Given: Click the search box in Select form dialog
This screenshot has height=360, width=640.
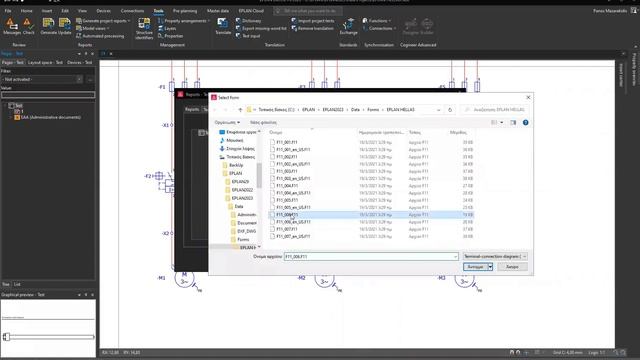Looking at the screenshot, I should pyautogui.click(x=495, y=110).
